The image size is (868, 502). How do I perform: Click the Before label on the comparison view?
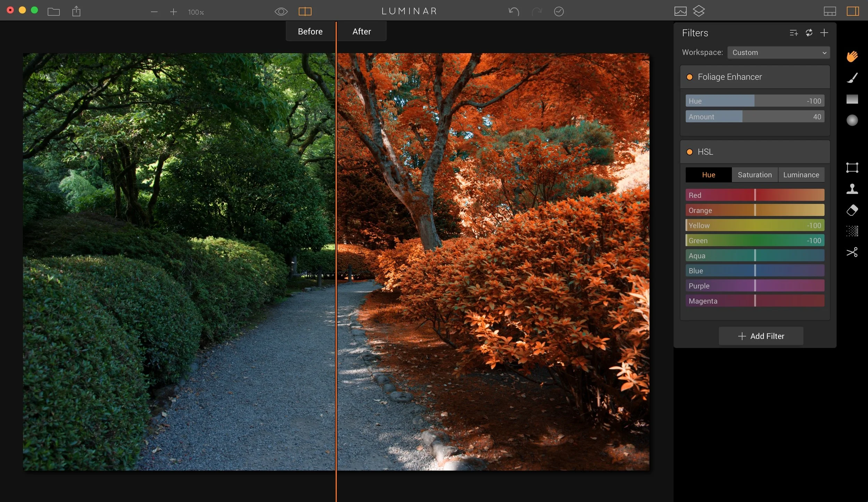tap(310, 31)
